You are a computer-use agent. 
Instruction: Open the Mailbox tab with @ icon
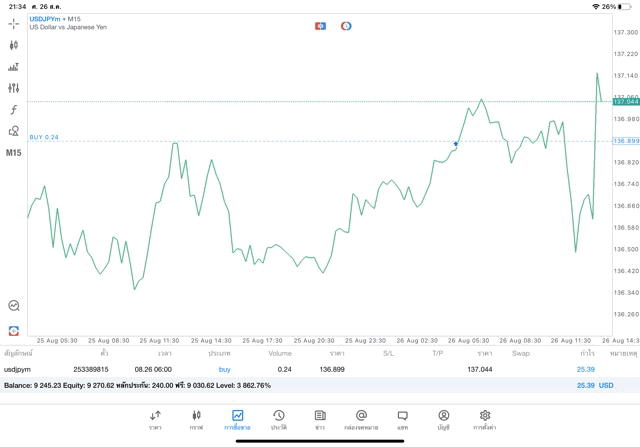point(361,420)
